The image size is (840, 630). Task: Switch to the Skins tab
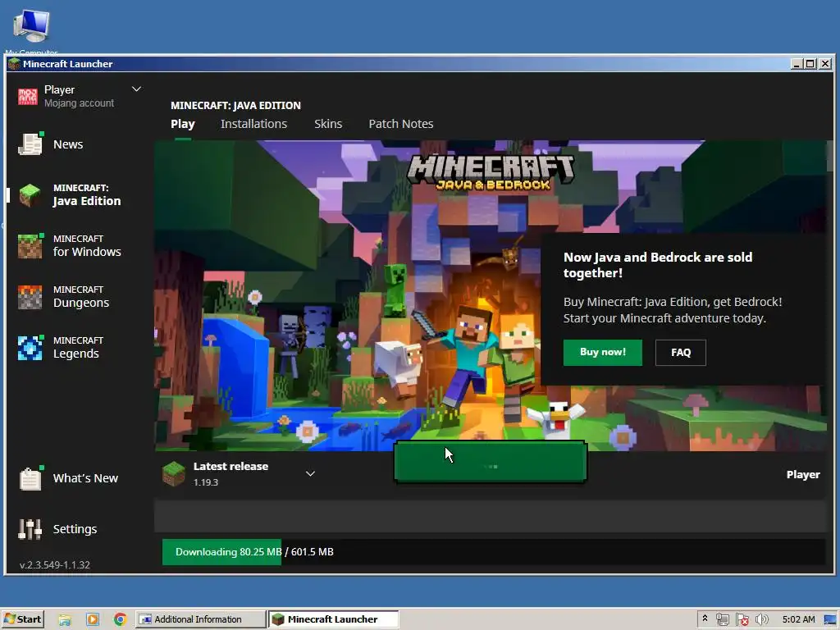pos(328,124)
